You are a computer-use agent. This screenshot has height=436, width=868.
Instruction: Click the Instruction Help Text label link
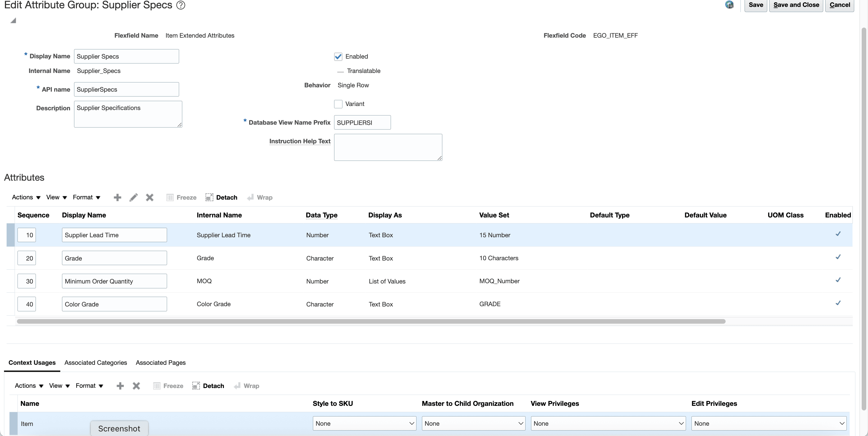click(300, 141)
